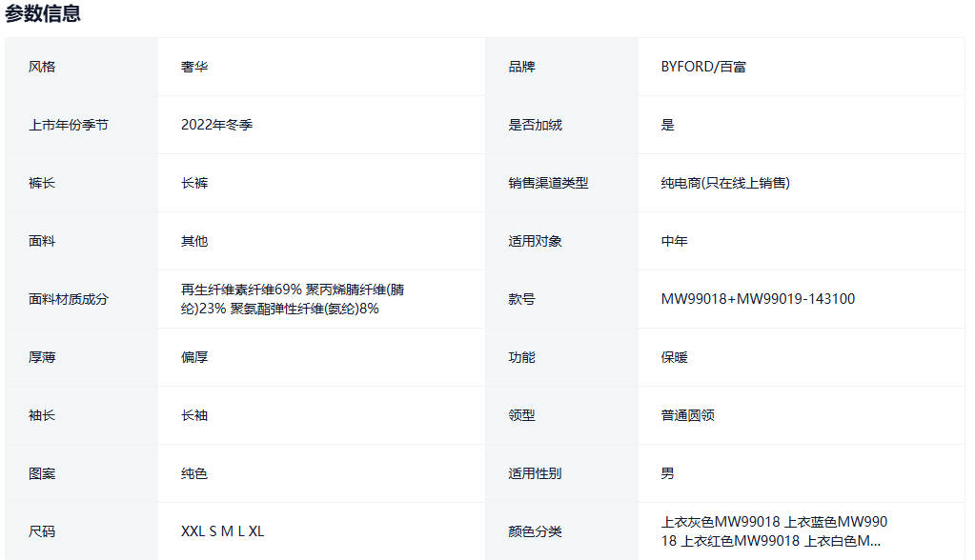Click the 2022年冬季 season value
This screenshot has height=560, width=975.
pos(216,125)
